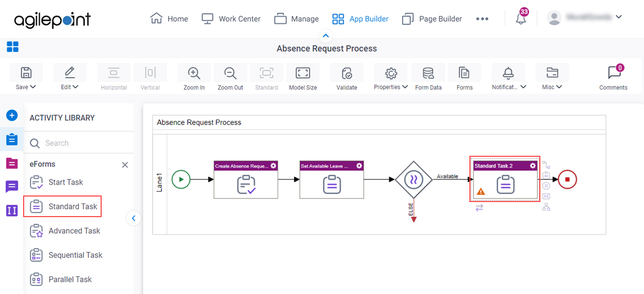
Task: Select Standard Task in eForms list
Action: [63, 207]
